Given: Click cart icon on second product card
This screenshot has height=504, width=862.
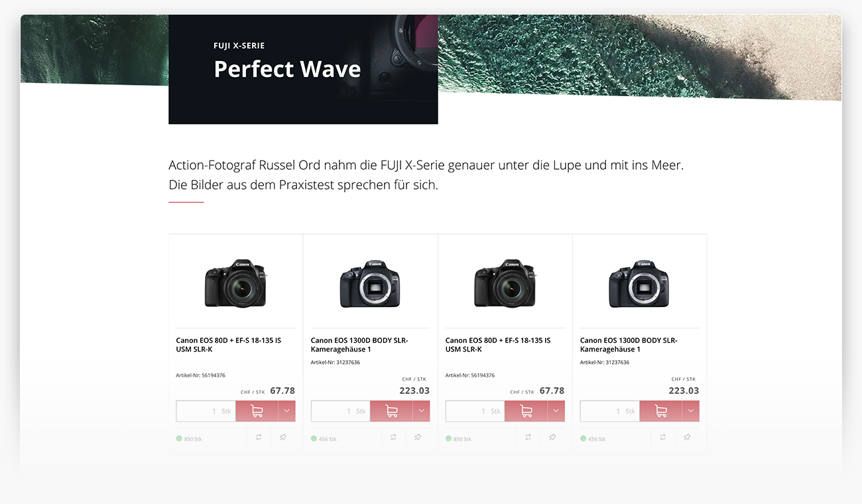Looking at the screenshot, I should coord(391,411).
